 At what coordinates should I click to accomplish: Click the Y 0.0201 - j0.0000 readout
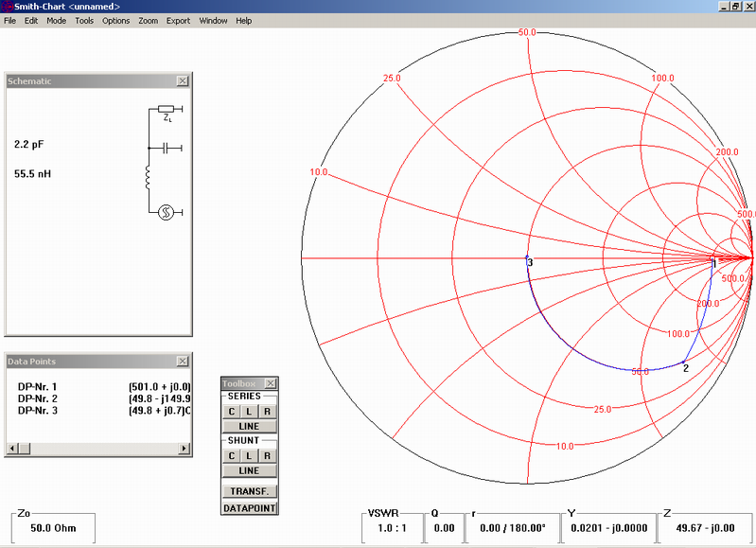[609, 528]
